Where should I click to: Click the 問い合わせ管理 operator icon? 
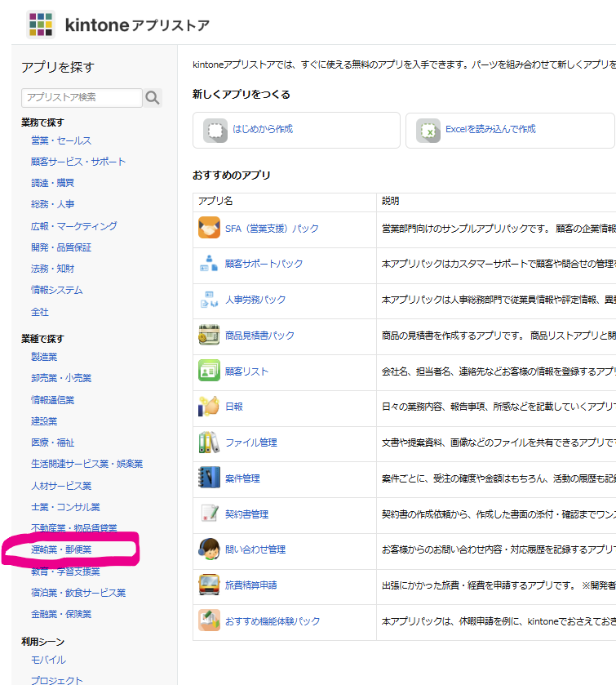coord(209,549)
